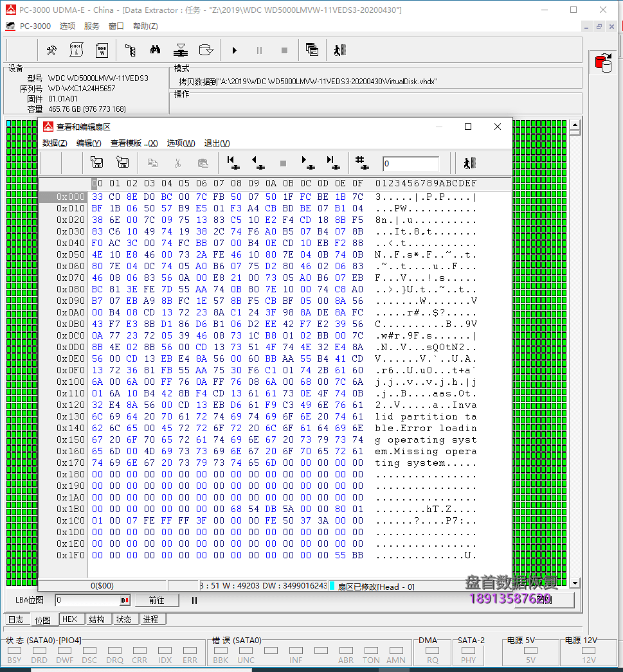Click the red disk copy icon

[603, 63]
